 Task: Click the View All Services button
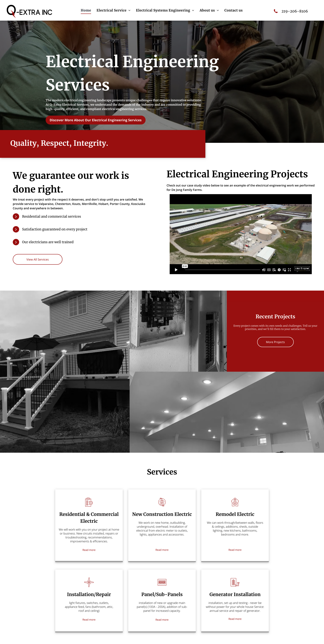pos(38,260)
